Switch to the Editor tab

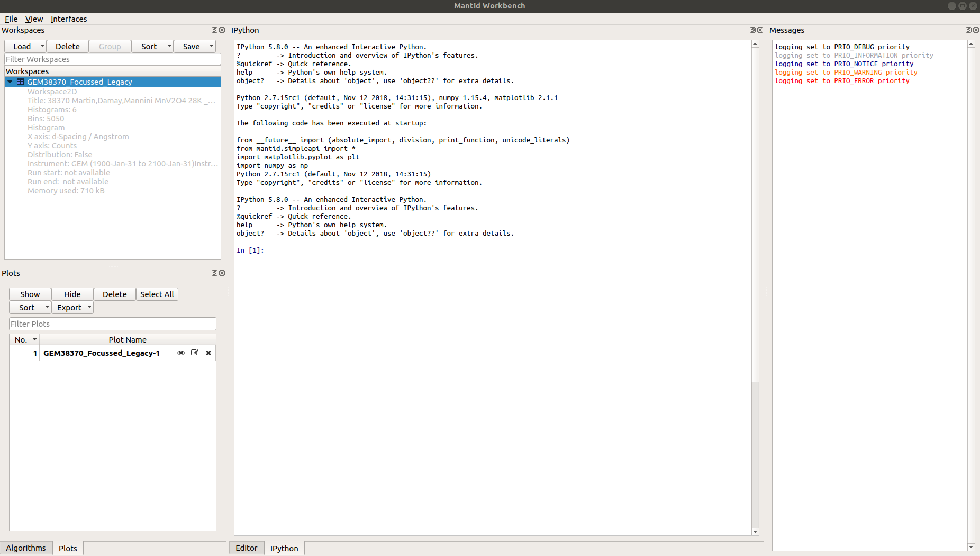pos(247,548)
